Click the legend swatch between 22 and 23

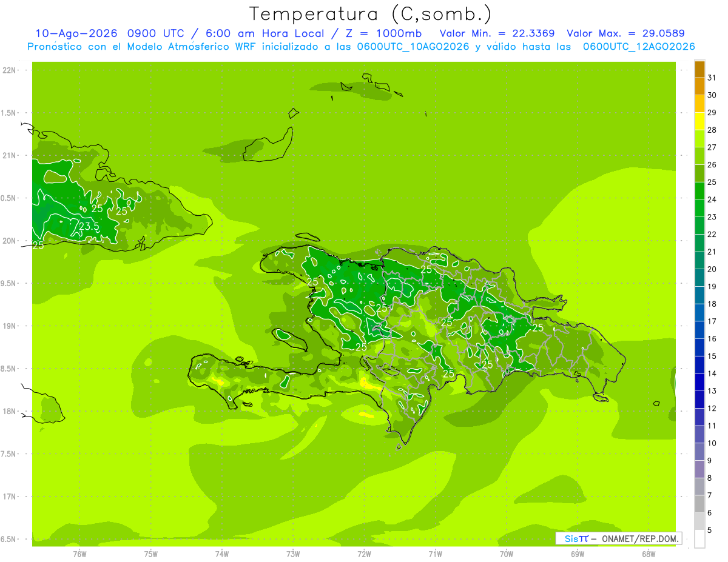click(x=699, y=226)
